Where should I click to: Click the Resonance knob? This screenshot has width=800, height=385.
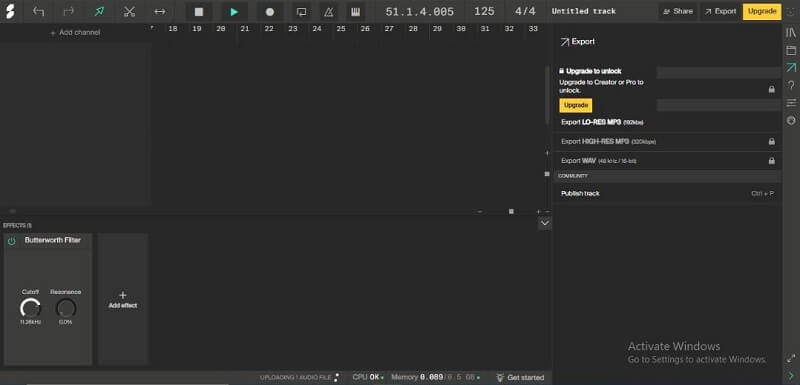coord(66,309)
